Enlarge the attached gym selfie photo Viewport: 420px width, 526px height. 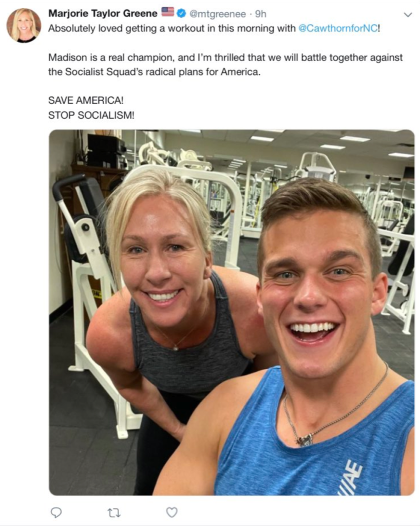[x=232, y=312]
